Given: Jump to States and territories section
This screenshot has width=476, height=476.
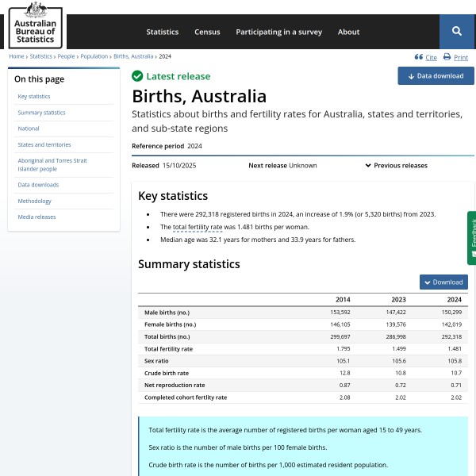Looking at the screenshot, I should point(44,145).
